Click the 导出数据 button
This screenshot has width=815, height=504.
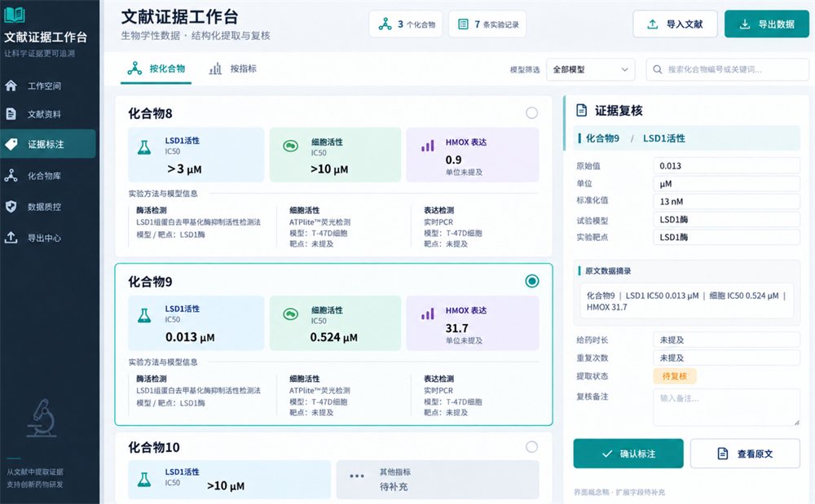pos(767,24)
